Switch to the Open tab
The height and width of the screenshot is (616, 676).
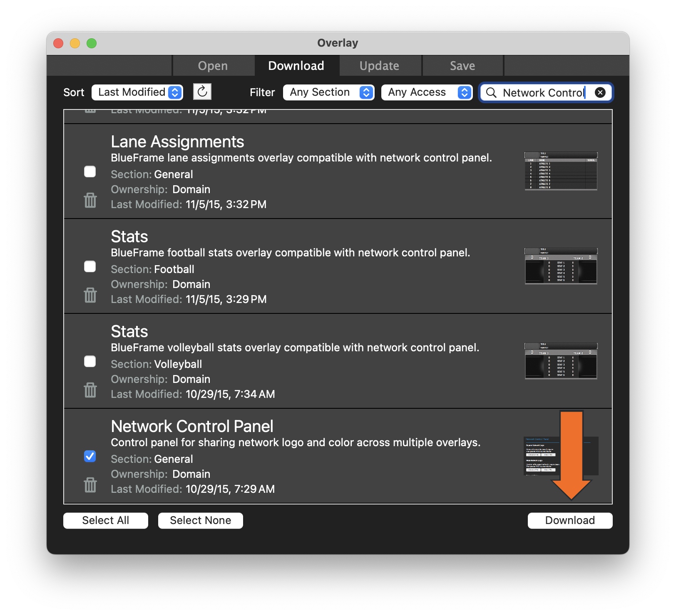click(x=213, y=66)
